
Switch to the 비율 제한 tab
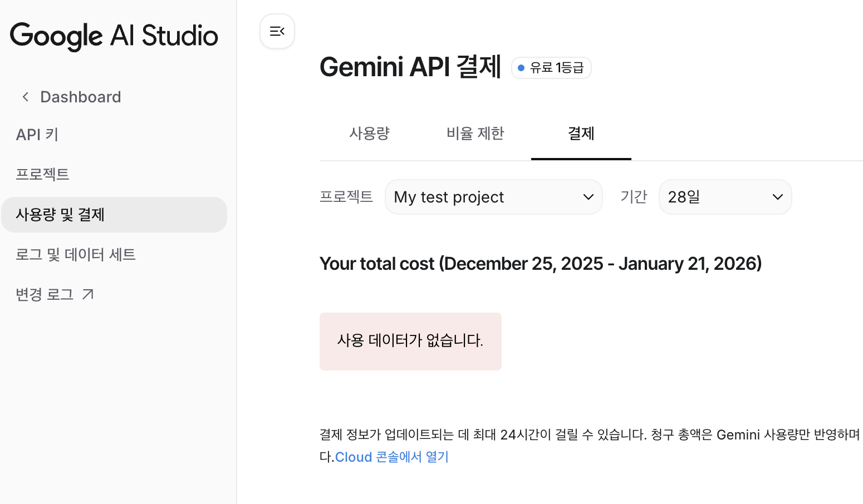[x=475, y=134]
